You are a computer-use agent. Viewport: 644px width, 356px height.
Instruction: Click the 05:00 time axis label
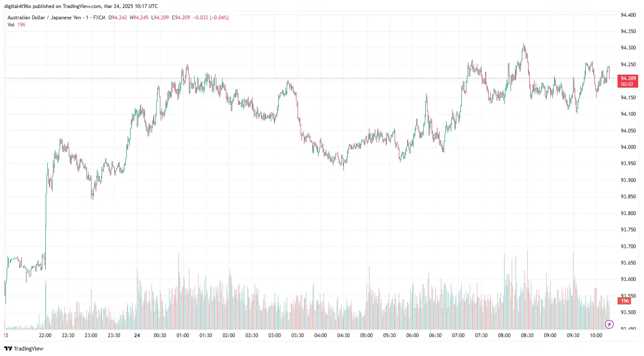367,335
